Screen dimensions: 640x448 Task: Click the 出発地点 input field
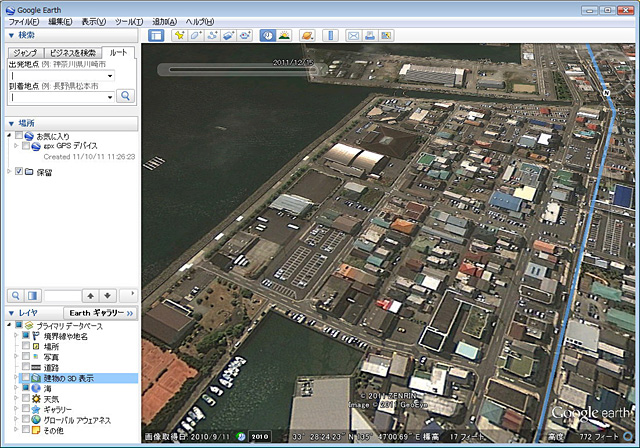pos(61,76)
